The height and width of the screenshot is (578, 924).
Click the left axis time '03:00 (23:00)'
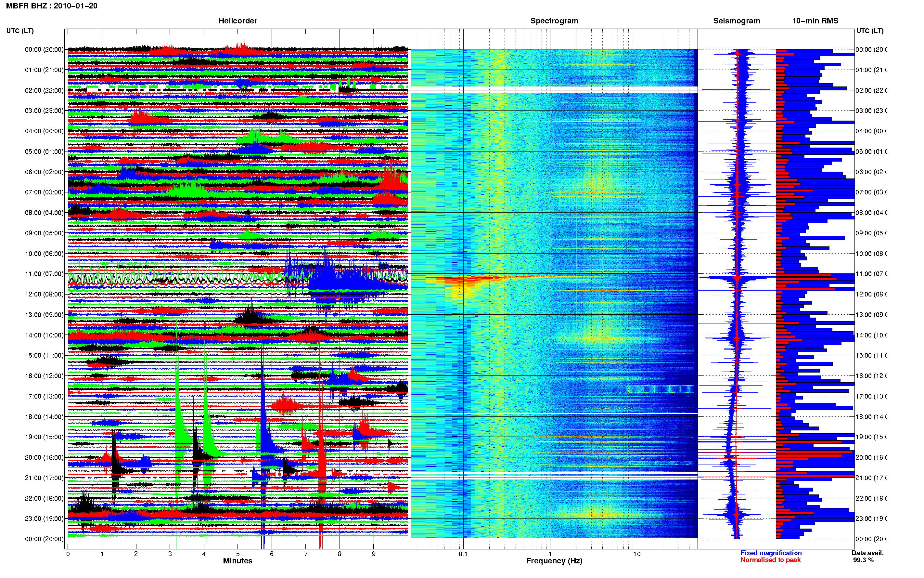(44, 111)
